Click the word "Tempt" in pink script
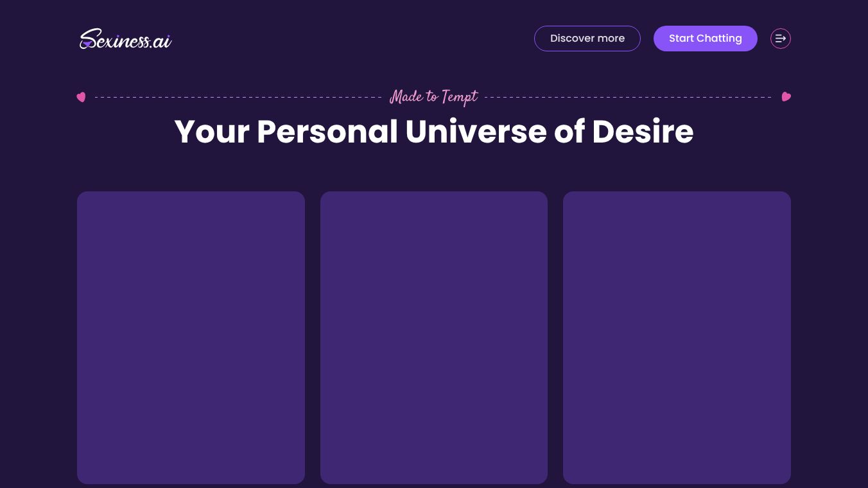 (460, 98)
